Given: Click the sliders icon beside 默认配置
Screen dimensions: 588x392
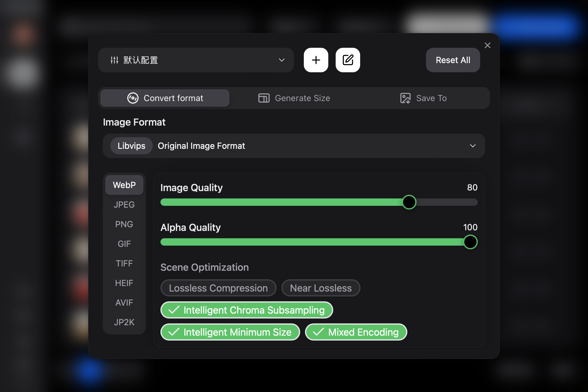Looking at the screenshot, I should [x=114, y=60].
